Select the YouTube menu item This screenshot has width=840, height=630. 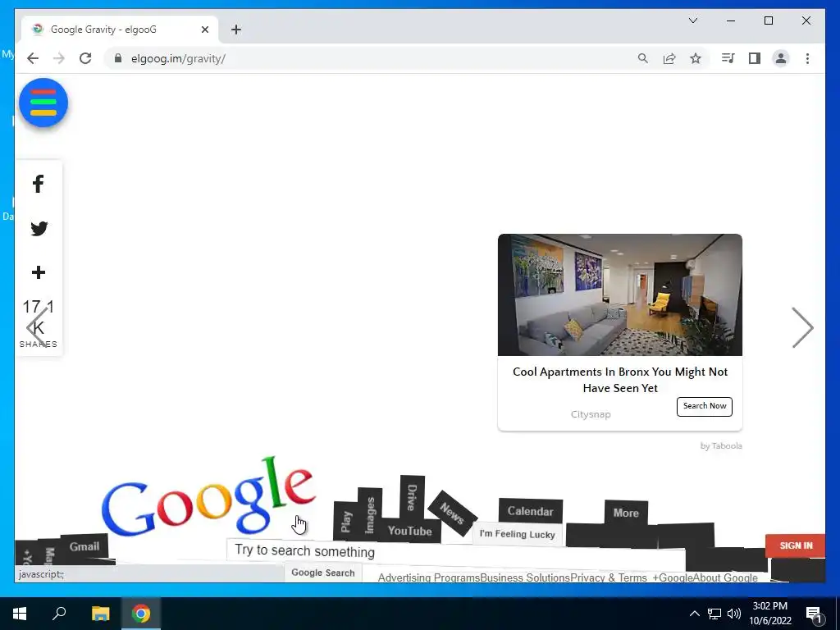[x=410, y=531]
